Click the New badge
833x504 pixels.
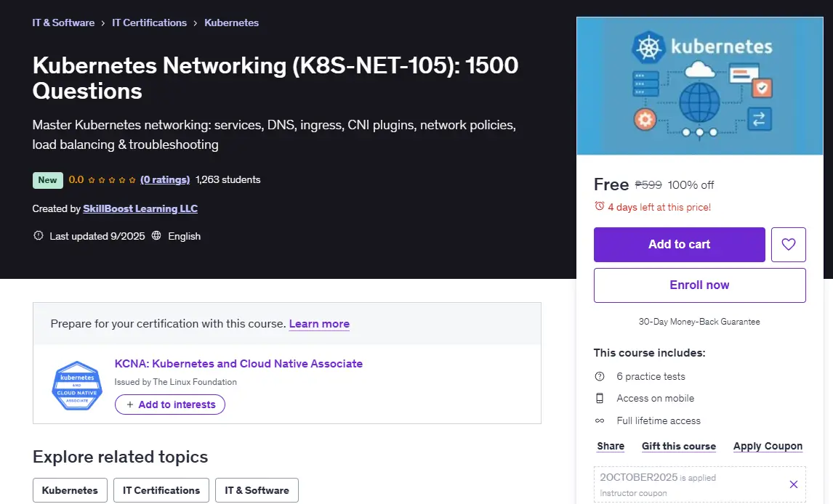(x=48, y=180)
